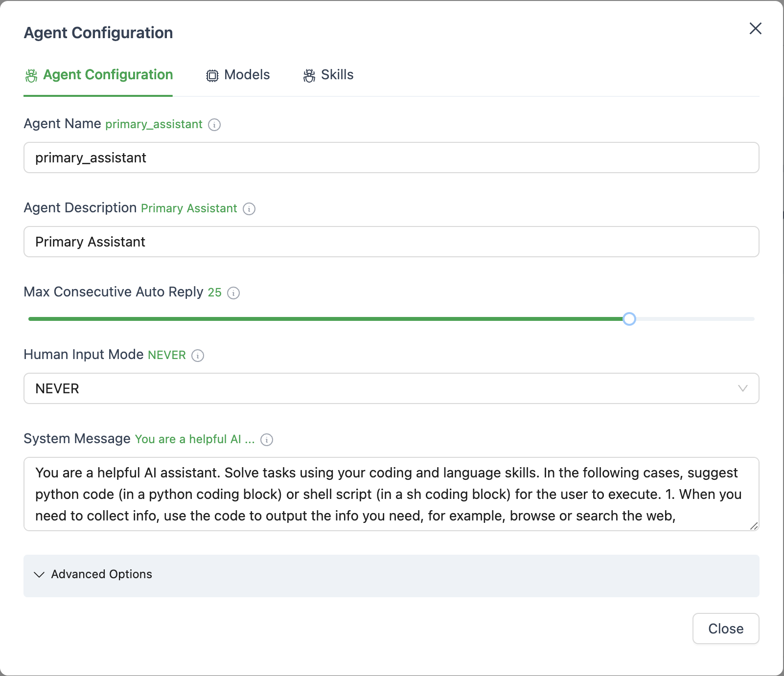
Task: Click the unfilled end of auto reply slider track
Action: pos(695,319)
